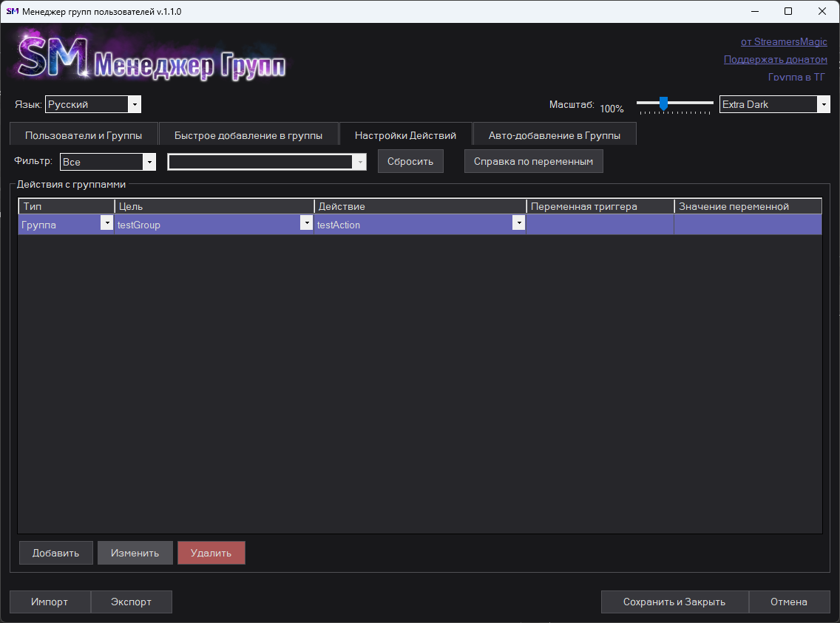Click the Масштаб scale slider handle

(663, 103)
